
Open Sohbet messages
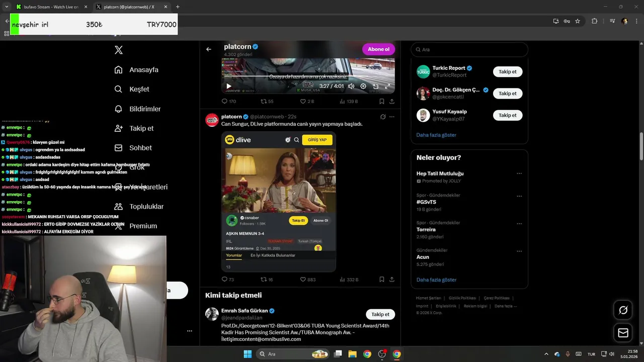coord(133,148)
